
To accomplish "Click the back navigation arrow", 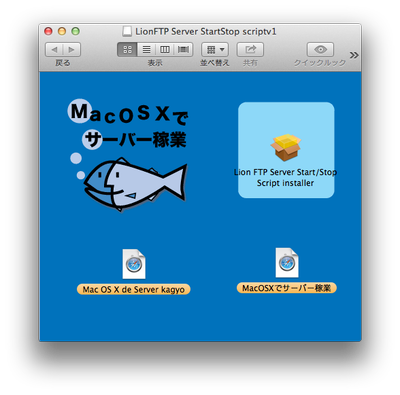I will point(54,50).
